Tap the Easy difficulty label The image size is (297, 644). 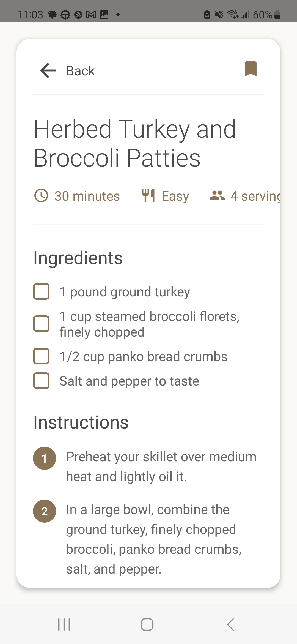tap(175, 196)
